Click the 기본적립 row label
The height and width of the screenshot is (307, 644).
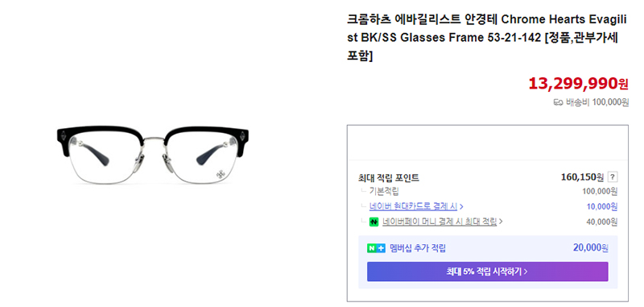click(384, 191)
